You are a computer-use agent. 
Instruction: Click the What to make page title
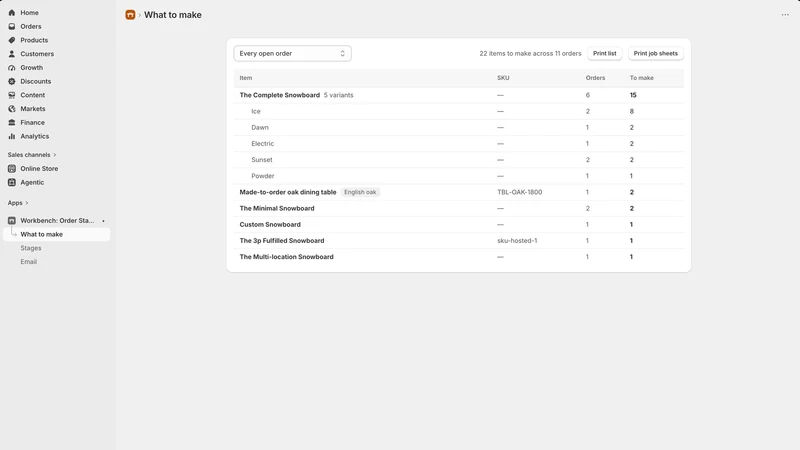[172, 15]
